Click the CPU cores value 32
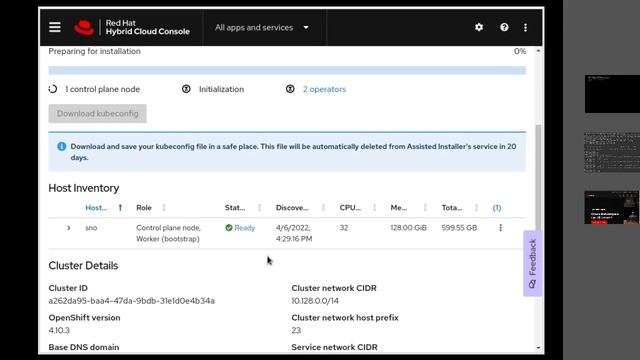Image resolution: width=640 pixels, height=360 pixels. [344, 228]
